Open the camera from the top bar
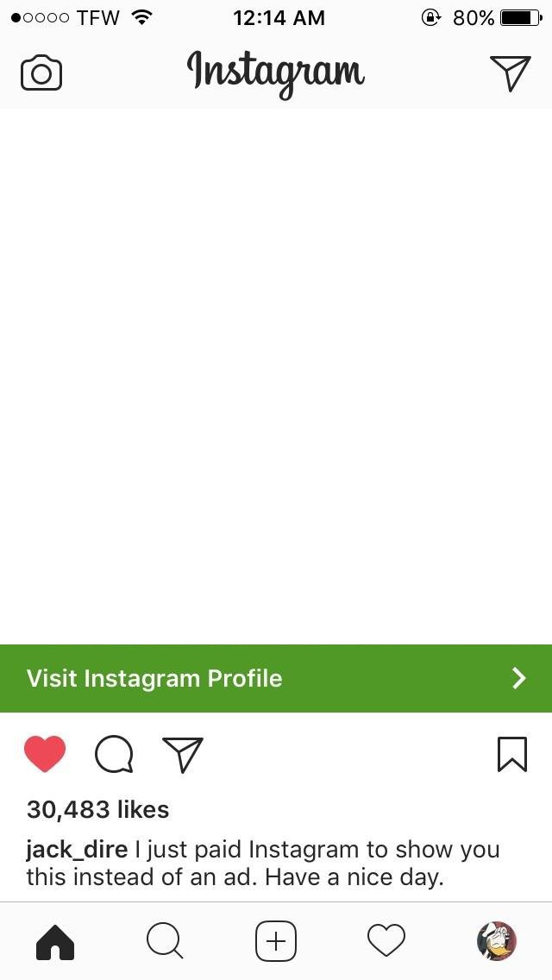 click(x=41, y=73)
